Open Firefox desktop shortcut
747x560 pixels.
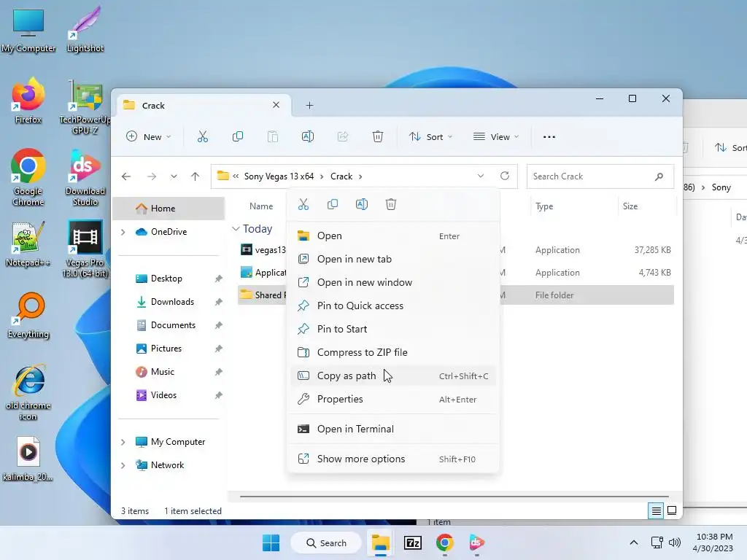click(x=28, y=101)
